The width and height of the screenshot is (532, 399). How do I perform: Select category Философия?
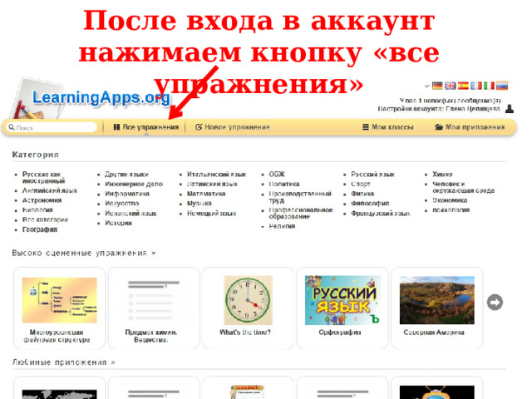tap(370, 204)
